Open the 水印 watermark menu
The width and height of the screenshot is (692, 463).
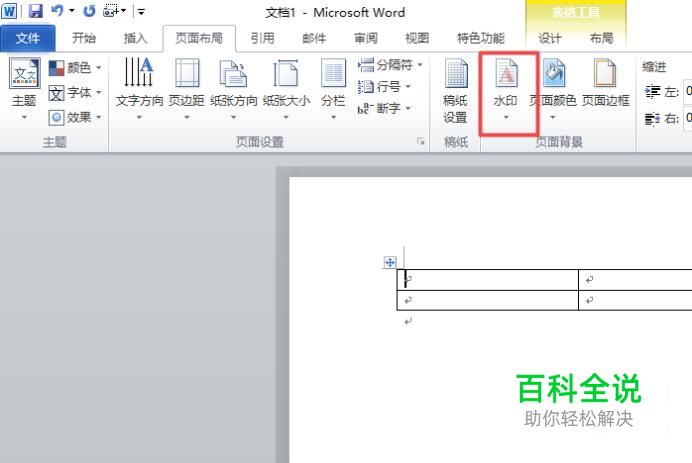click(506, 88)
